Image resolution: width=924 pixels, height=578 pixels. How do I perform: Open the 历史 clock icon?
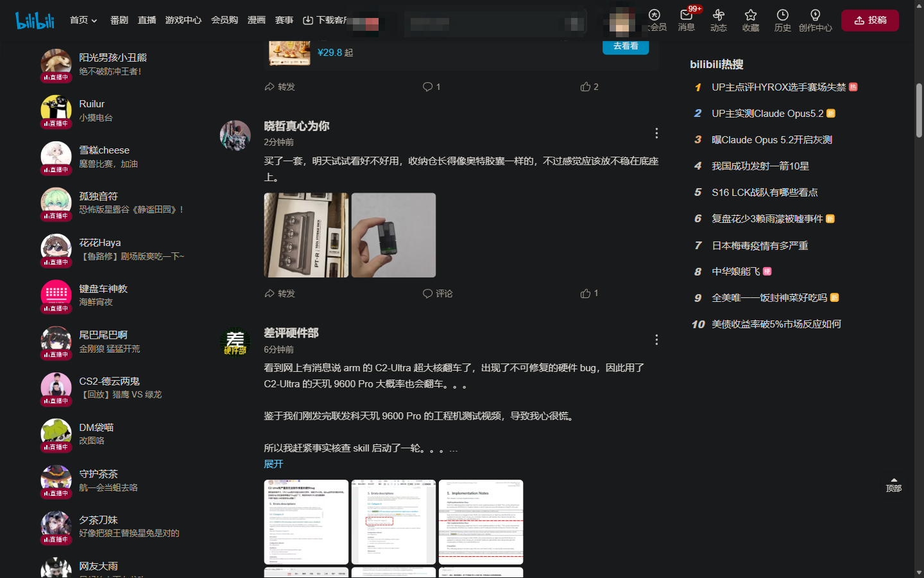click(783, 15)
